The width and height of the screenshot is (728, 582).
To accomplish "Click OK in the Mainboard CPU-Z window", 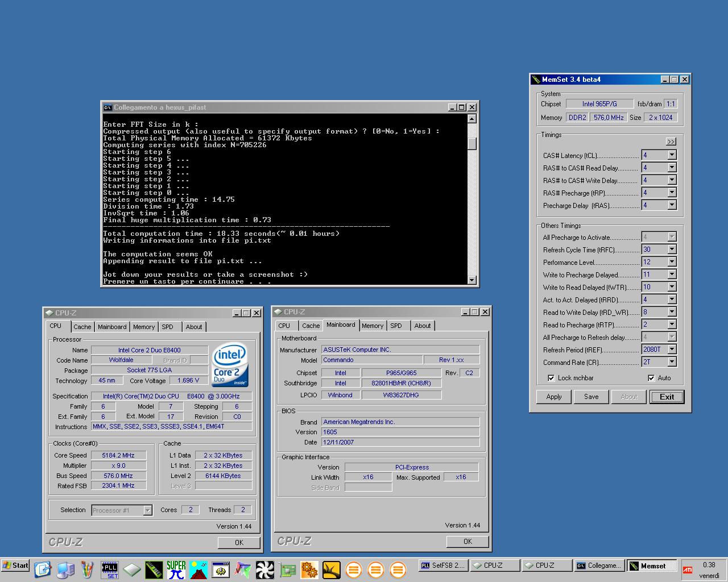I will (x=468, y=542).
